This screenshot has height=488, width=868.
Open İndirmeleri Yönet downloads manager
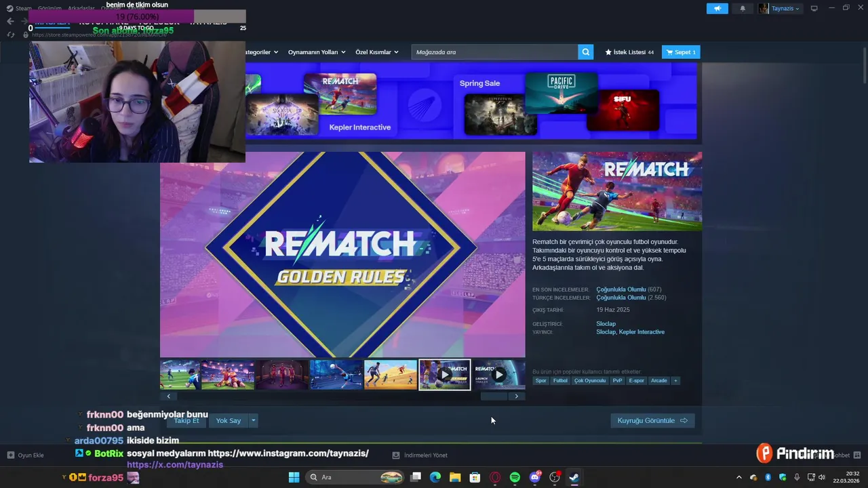click(420, 455)
